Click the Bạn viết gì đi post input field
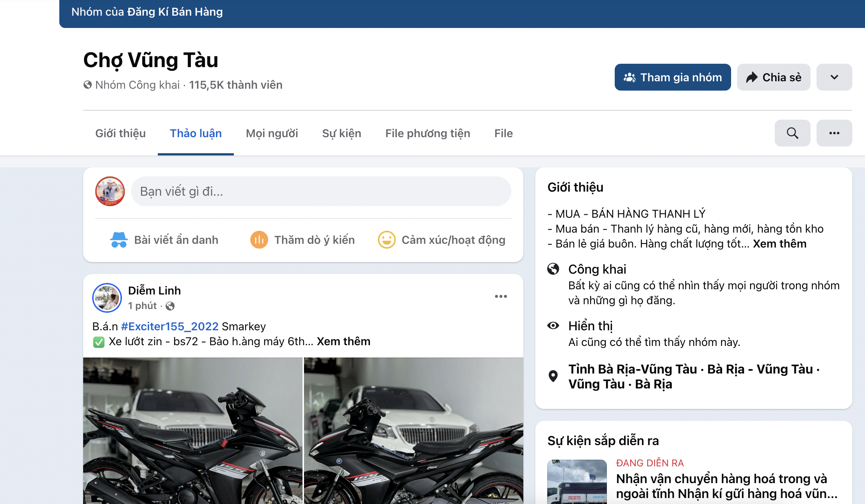 coord(322,191)
